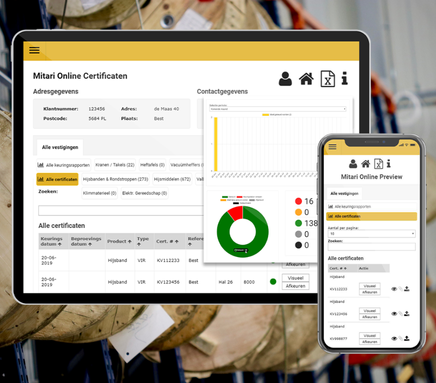Click 'Visueel' in the KV123456 tablet row
This screenshot has height=383, width=436.
point(295,278)
